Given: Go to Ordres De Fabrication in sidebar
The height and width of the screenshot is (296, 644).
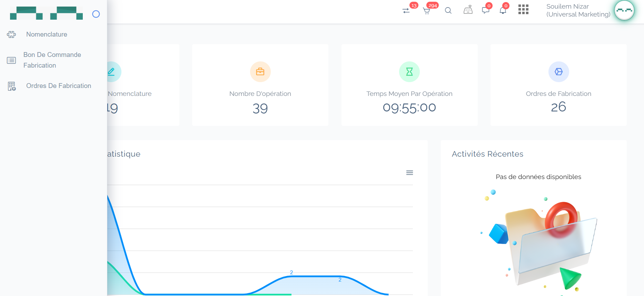Looking at the screenshot, I should (58, 86).
